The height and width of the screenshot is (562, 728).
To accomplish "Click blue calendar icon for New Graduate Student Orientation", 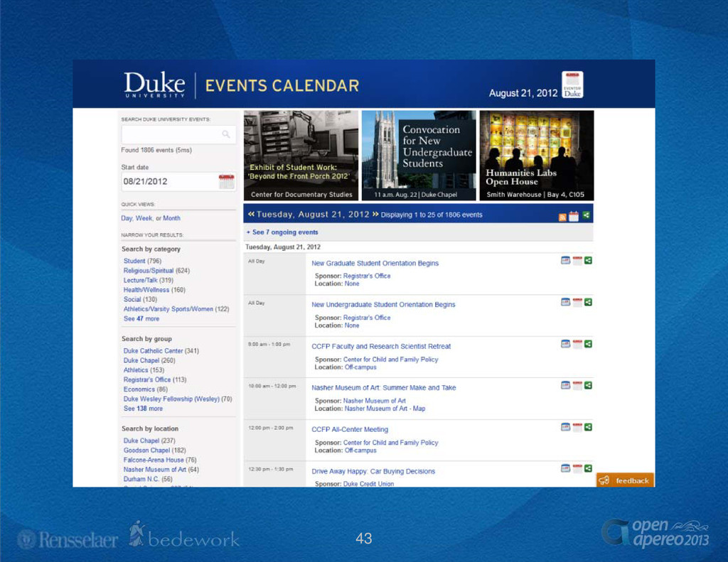I will [565, 260].
